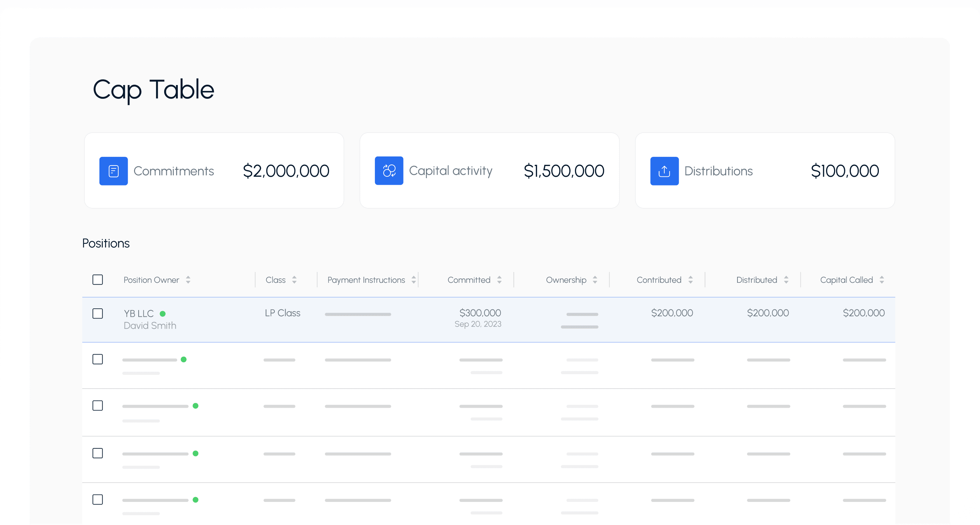Click the Position Owner column header
The image size is (980, 525).
151,280
